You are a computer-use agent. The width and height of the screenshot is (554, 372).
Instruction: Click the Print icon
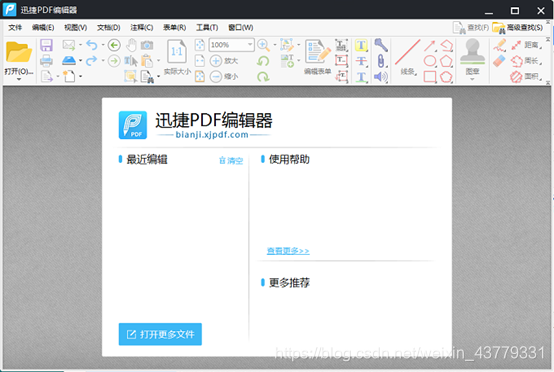pos(46,61)
